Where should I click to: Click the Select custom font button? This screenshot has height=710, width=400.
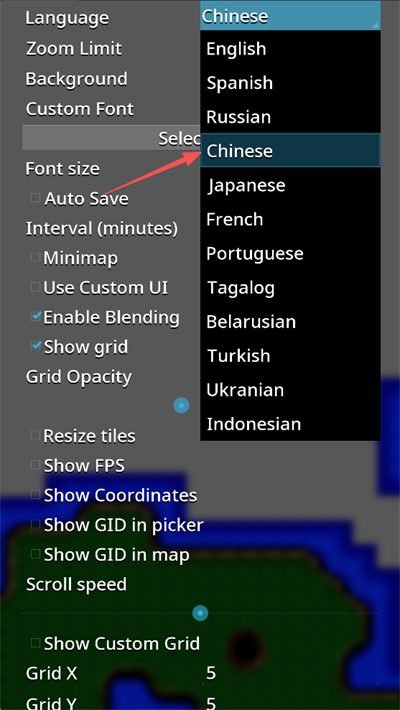pos(111,139)
